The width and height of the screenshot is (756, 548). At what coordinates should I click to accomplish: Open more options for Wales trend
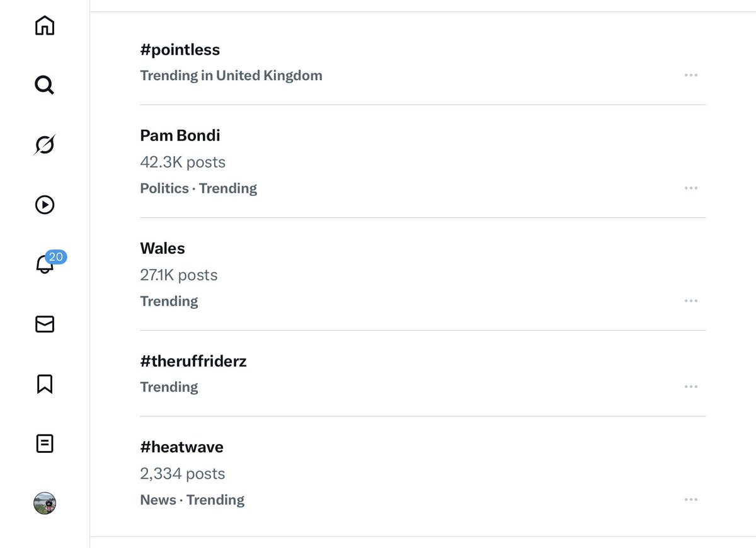click(x=690, y=301)
